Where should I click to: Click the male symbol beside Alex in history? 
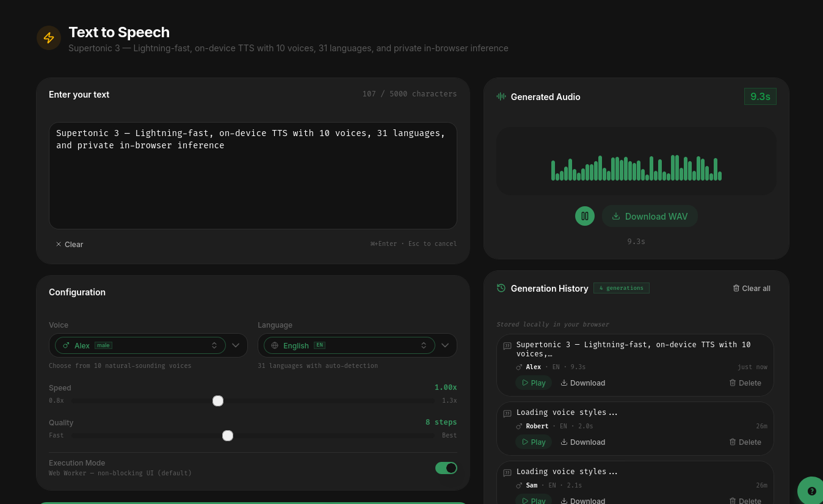click(x=519, y=367)
